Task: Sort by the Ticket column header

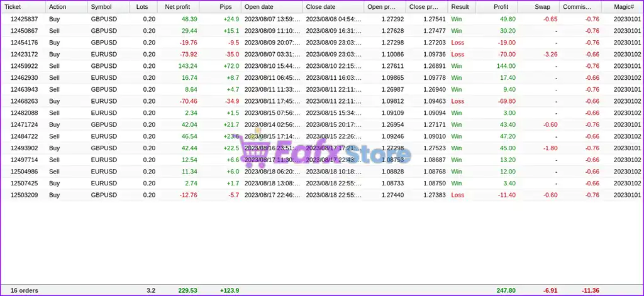Action: pos(23,7)
